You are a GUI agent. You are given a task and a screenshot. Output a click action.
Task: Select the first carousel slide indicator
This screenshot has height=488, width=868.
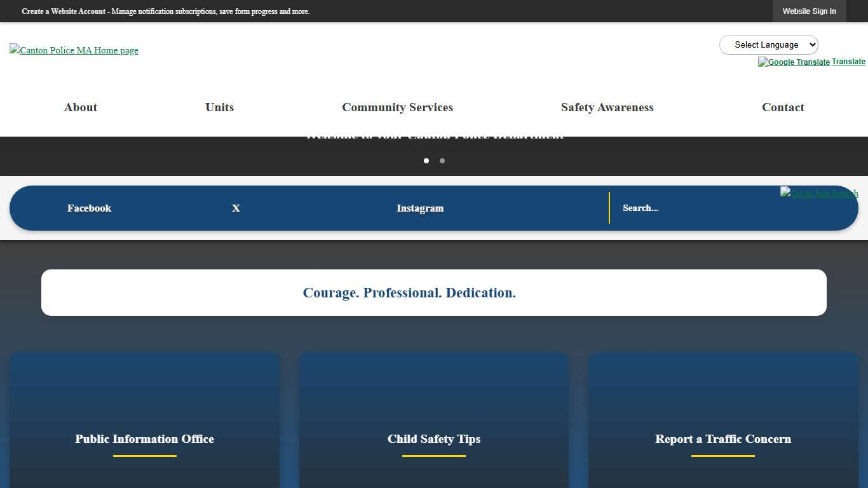pos(426,161)
